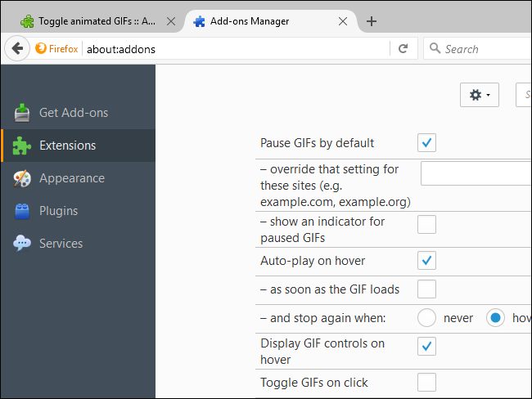Select the Appearance paintbrush icon

click(23, 178)
